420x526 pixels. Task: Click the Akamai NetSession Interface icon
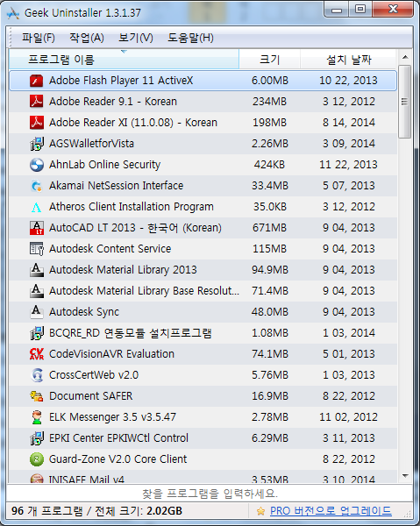pos(37,186)
